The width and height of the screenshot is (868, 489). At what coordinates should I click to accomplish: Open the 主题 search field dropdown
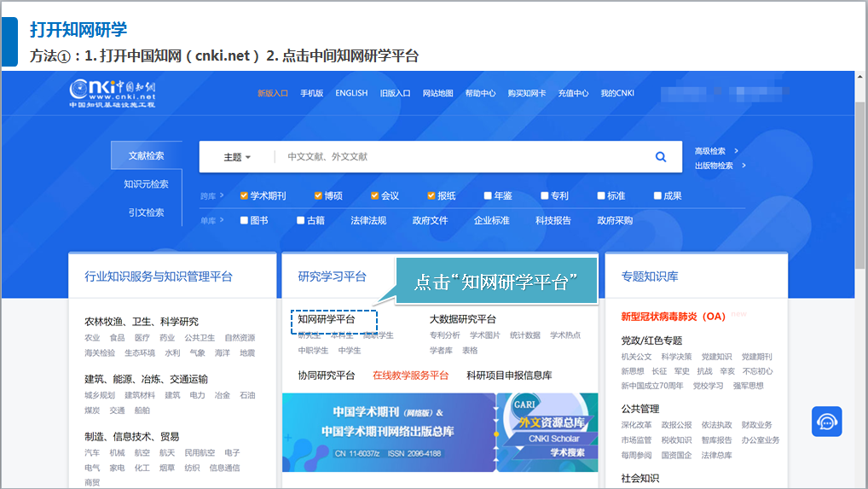[237, 157]
